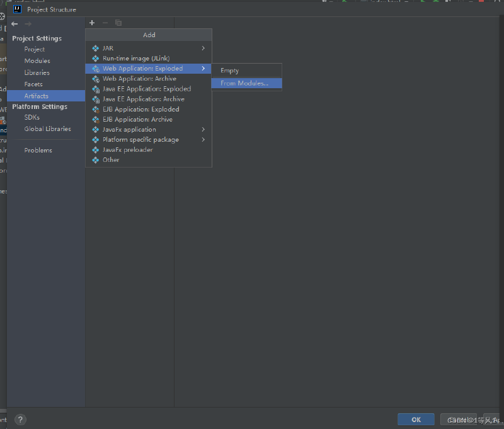Open the SDKs platform settings
Viewport: 504px width, 429px height.
(32, 118)
